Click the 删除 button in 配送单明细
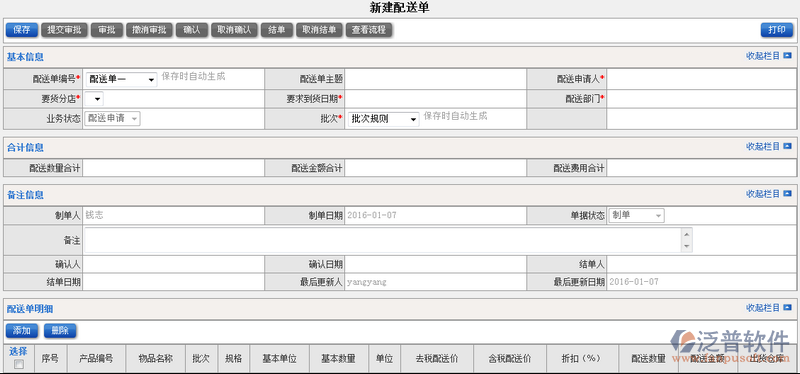 point(60,331)
